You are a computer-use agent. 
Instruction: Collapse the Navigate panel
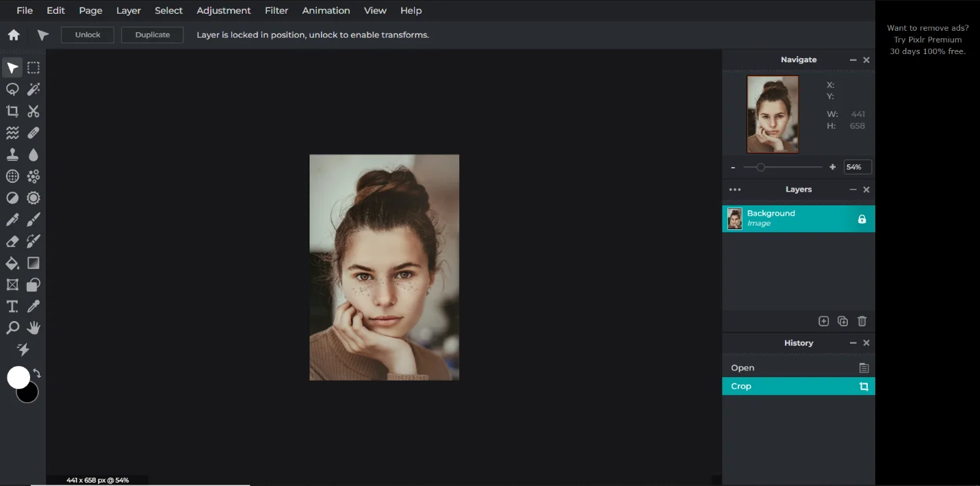coord(853,60)
